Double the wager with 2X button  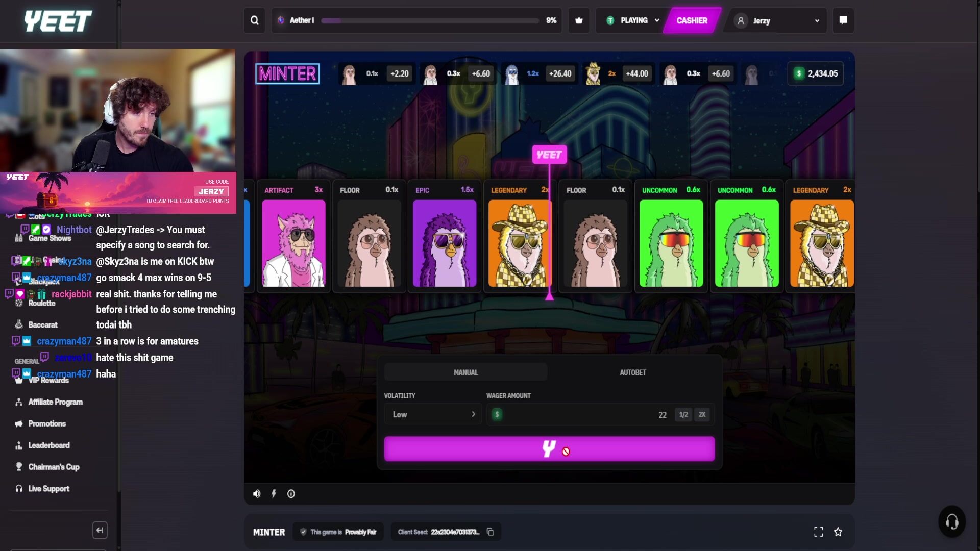click(702, 414)
